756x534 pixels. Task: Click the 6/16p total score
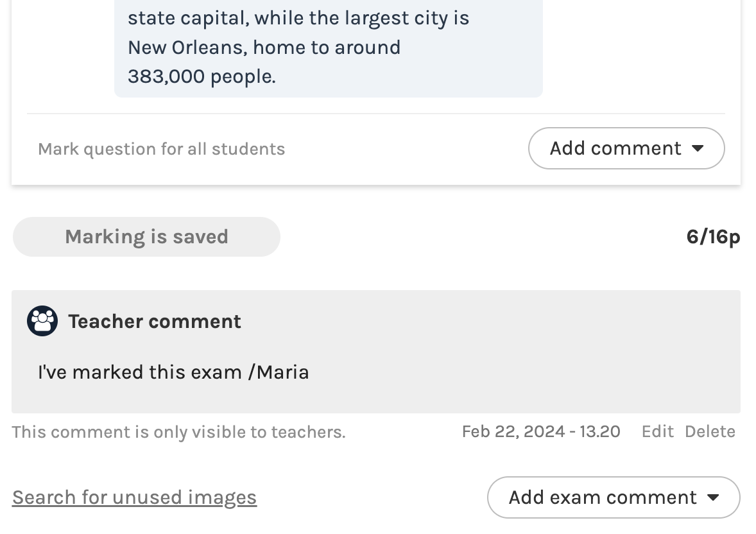click(713, 237)
